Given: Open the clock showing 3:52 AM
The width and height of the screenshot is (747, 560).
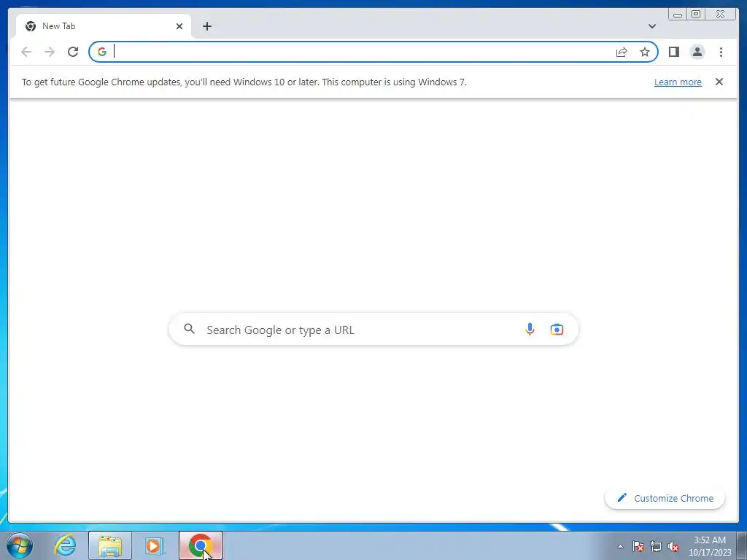Looking at the screenshot, I should 710,546.
